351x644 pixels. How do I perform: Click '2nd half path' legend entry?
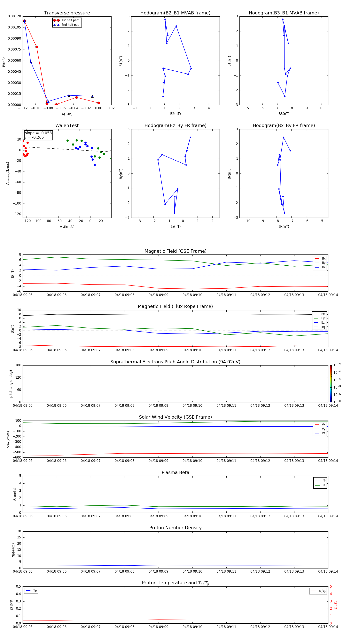tap(67, 25)
